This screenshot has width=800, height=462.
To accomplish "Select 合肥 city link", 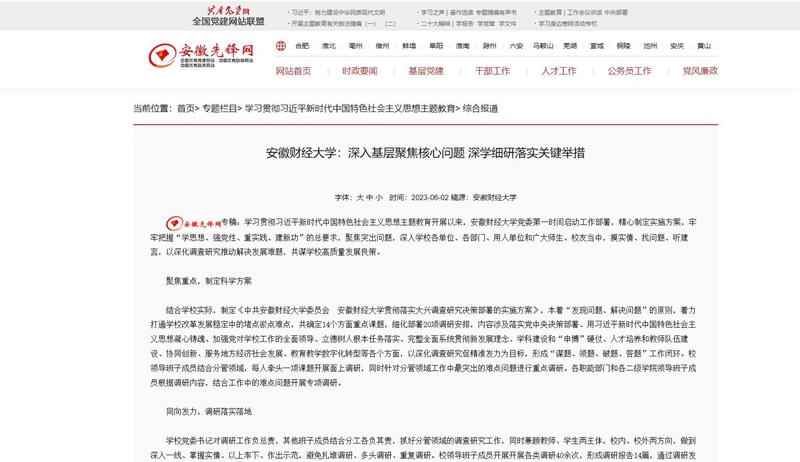I will click(x=302, y=46).
